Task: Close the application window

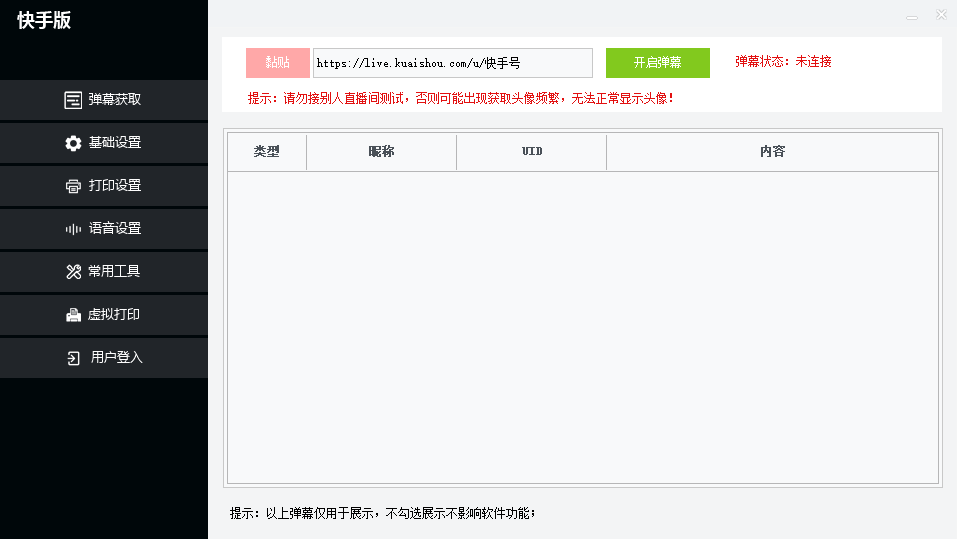Action: (x=942, y=15)
